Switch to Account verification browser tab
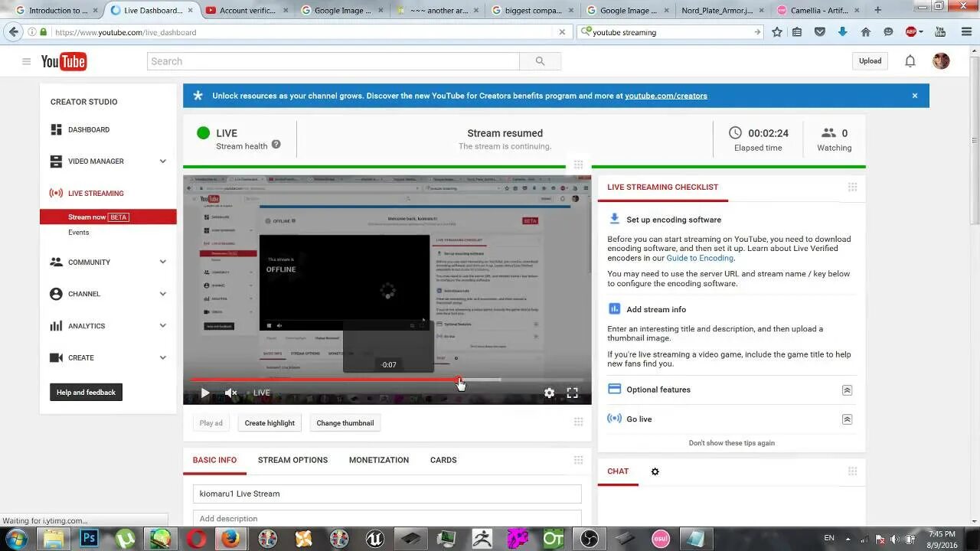 (247, 11)
